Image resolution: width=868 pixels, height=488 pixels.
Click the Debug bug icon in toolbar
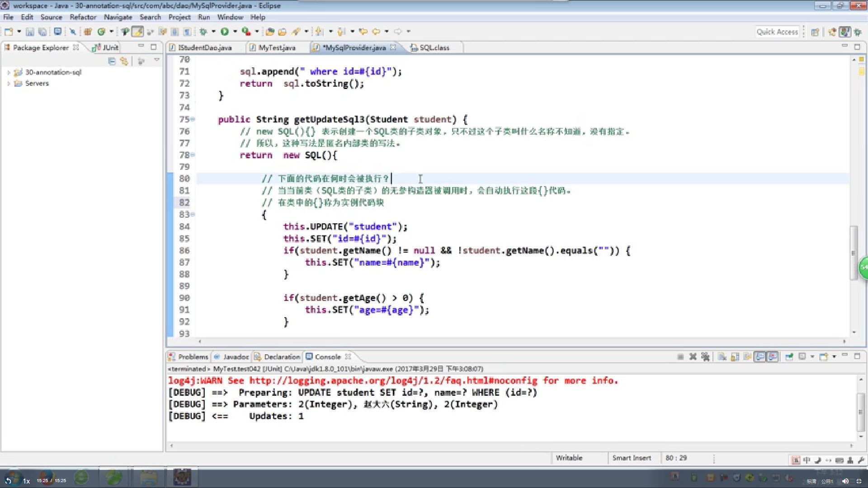point(203,32)
